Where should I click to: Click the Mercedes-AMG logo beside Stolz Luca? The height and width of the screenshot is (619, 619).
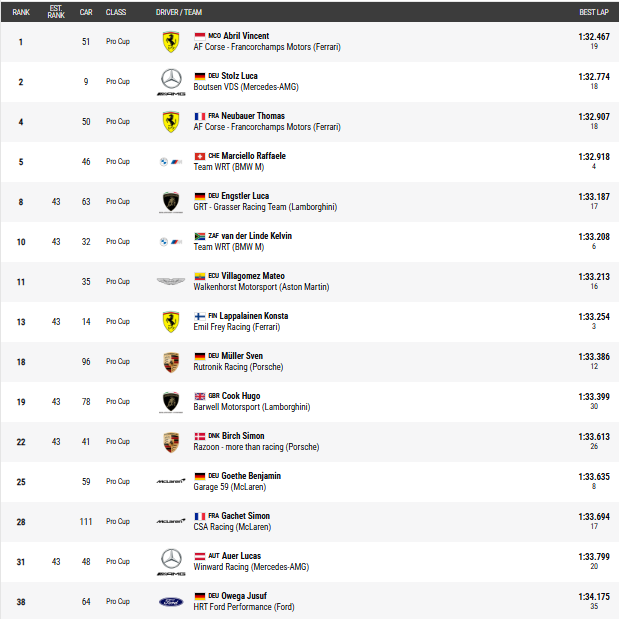point(171,81)
